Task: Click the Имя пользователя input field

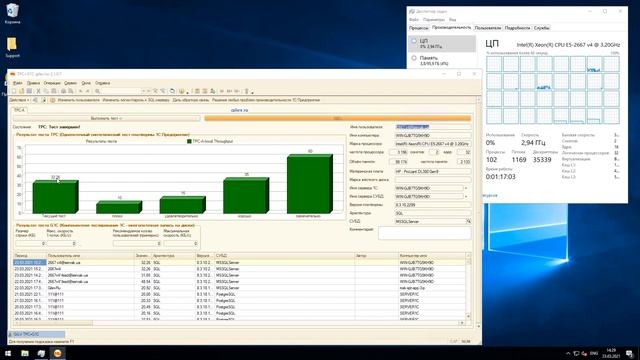Action: 433,127
